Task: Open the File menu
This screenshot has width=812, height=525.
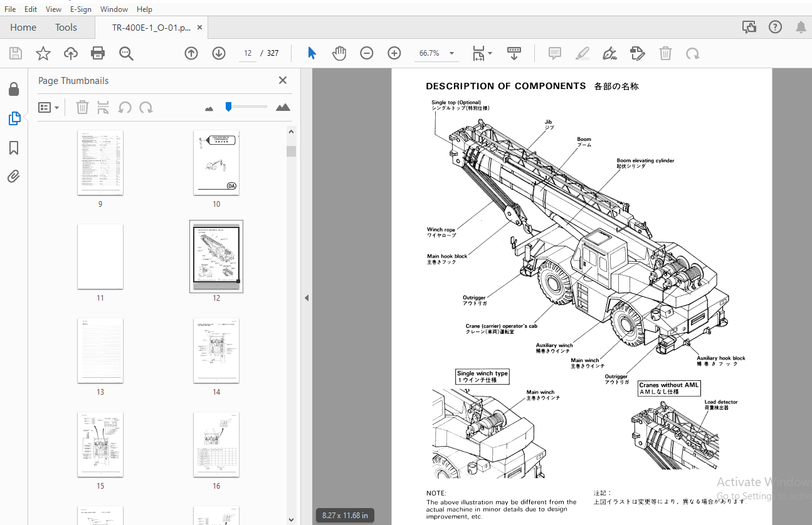Action: point(10,9)
